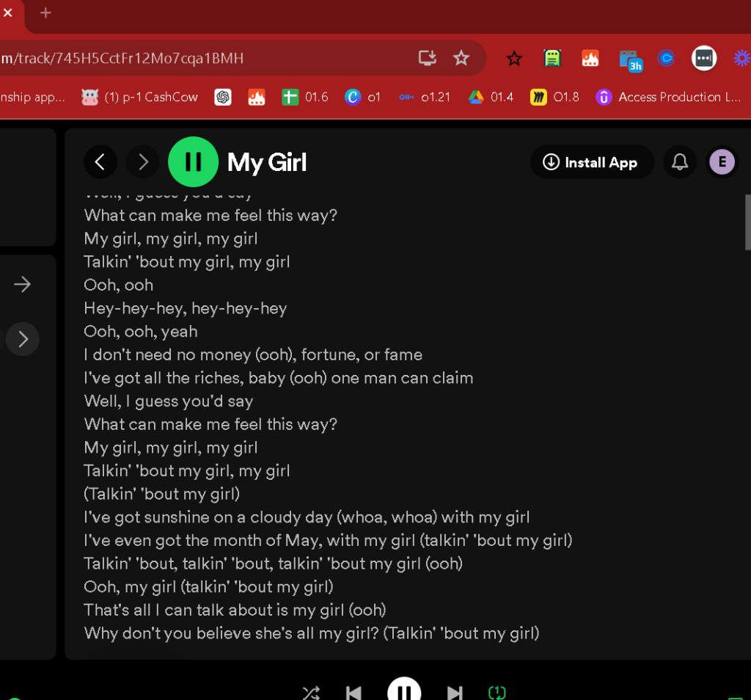Open the 'o1' bookmark

(362, 98)
